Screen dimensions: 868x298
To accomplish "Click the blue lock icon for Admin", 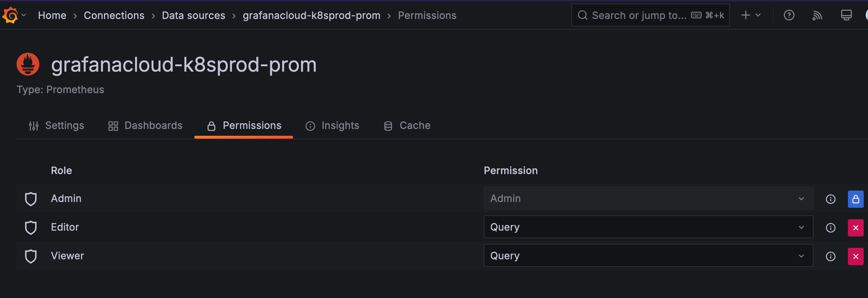I will pyautogui.click(x=855, y=199).
